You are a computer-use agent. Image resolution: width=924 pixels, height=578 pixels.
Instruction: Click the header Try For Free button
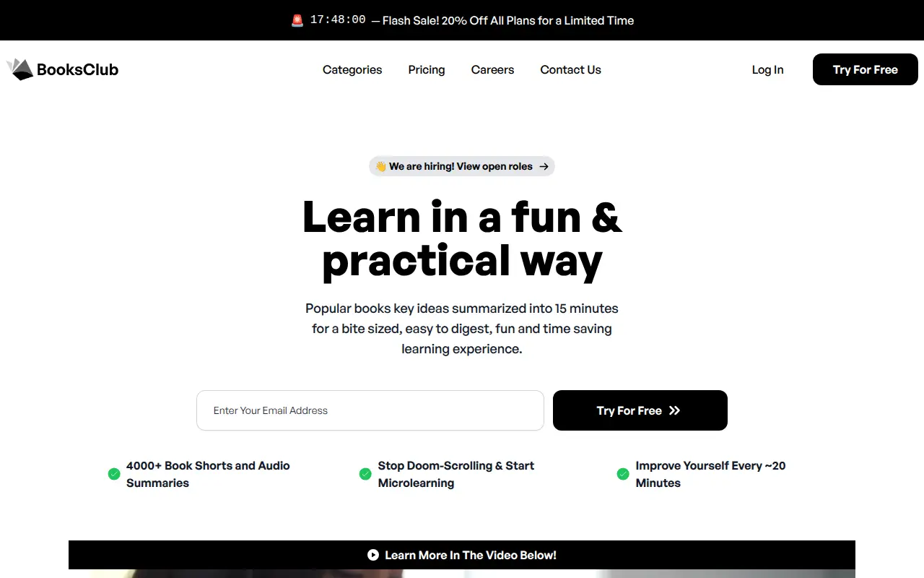pos(866,69)
